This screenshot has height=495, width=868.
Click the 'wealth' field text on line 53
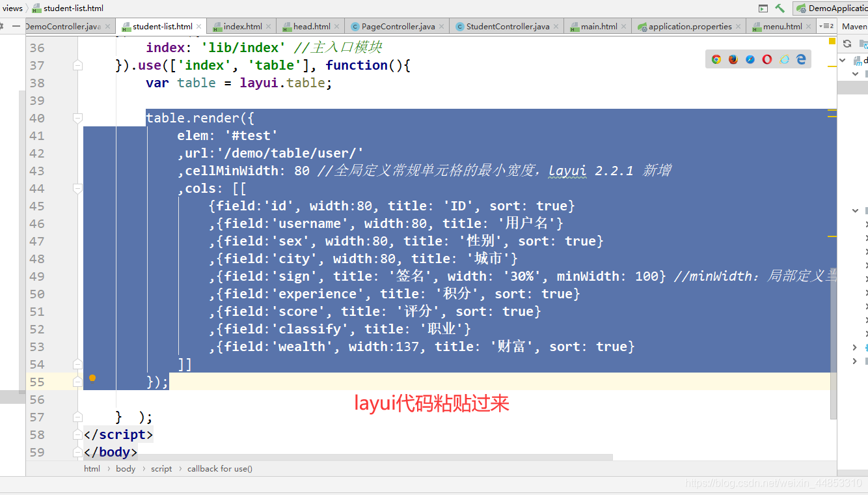click(303, 346)
